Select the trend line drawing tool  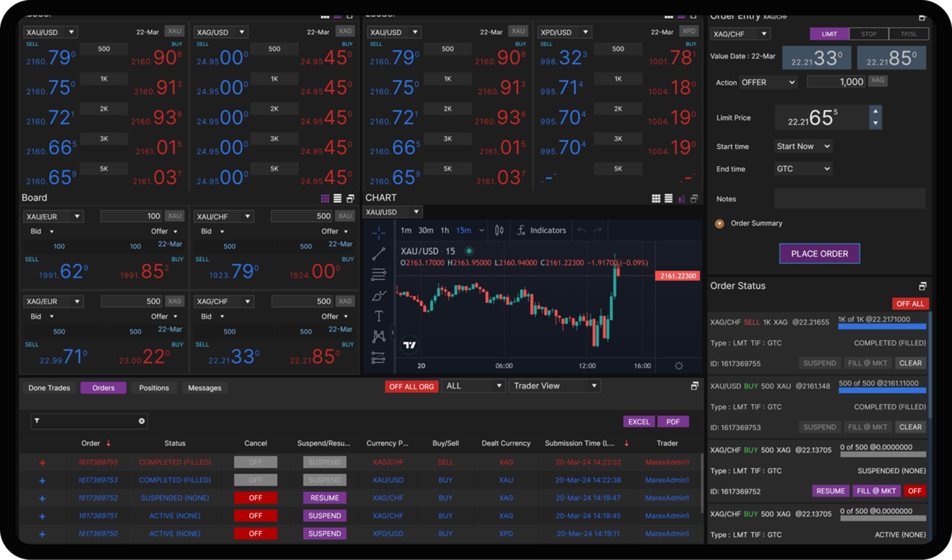(x=379, y=253)
